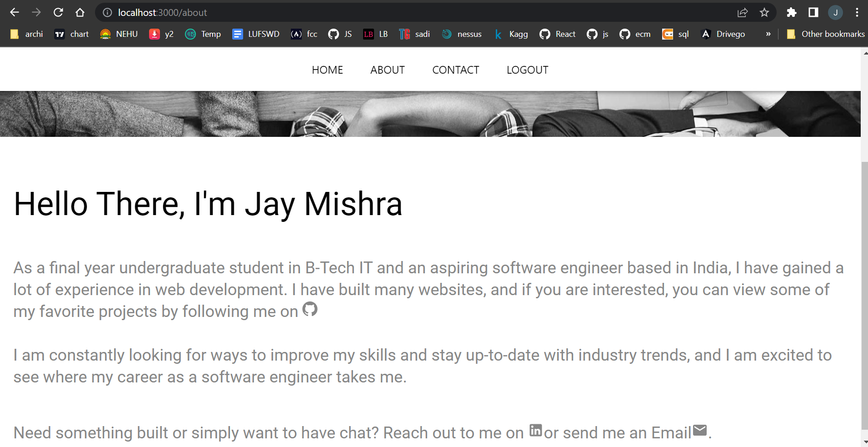Click the page share icon in the toolbar

click(x=743, y=12)
